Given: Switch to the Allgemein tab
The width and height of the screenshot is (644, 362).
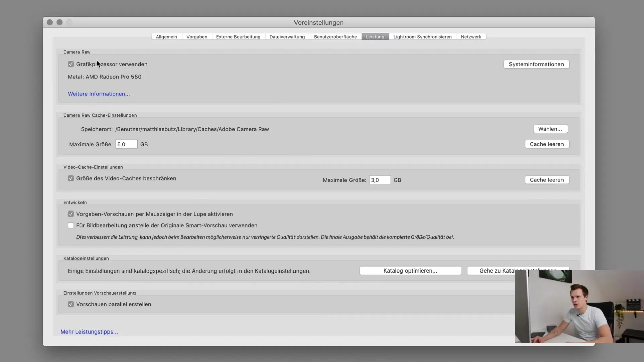Looking at the screenshot, I should 166,37.
